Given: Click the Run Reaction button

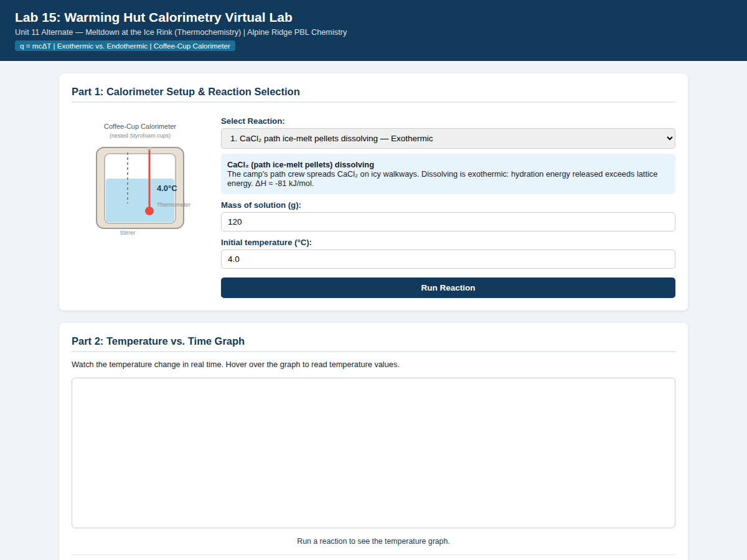Looking at the screenshot, I should (448, 287).
